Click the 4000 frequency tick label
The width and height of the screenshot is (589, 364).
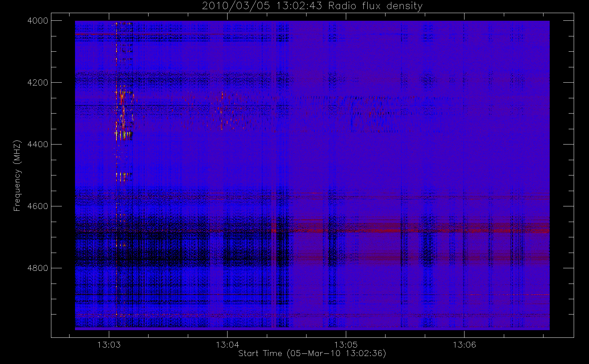[38, 21]
